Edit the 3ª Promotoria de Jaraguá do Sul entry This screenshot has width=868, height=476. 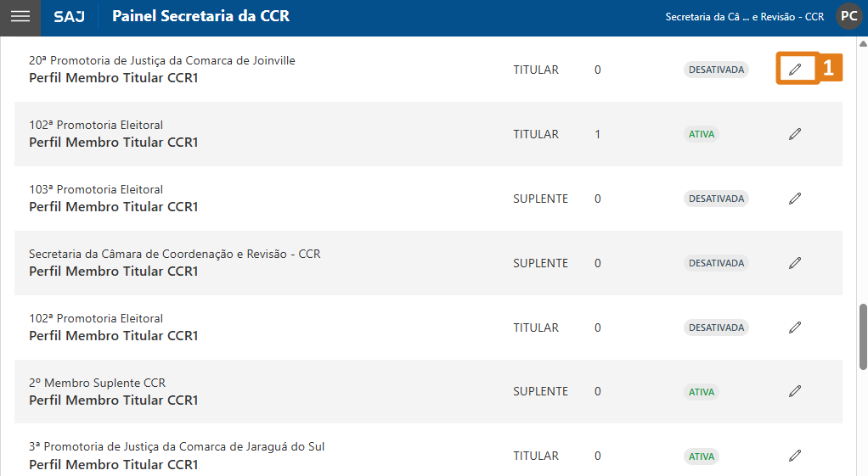tap(795, 456)
